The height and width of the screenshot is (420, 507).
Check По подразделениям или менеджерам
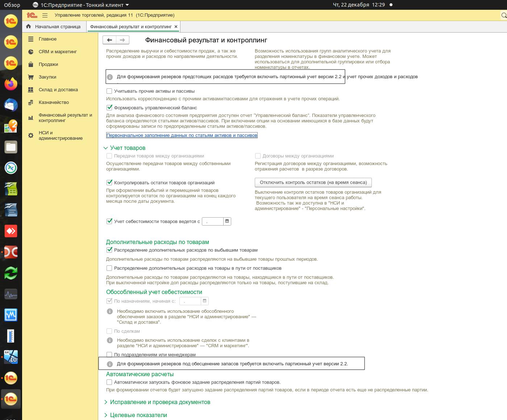click(x=109, y=355)
